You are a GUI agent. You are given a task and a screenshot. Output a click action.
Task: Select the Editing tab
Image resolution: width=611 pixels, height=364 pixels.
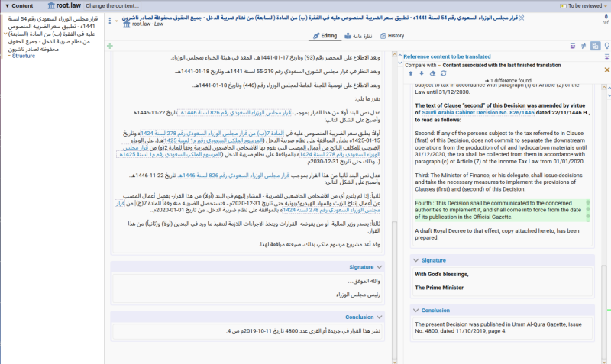325,36
